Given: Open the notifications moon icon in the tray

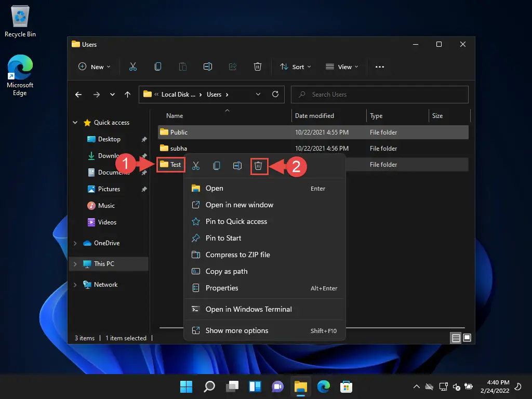Looking at the screenshot, I should click(x=518, y=387).
